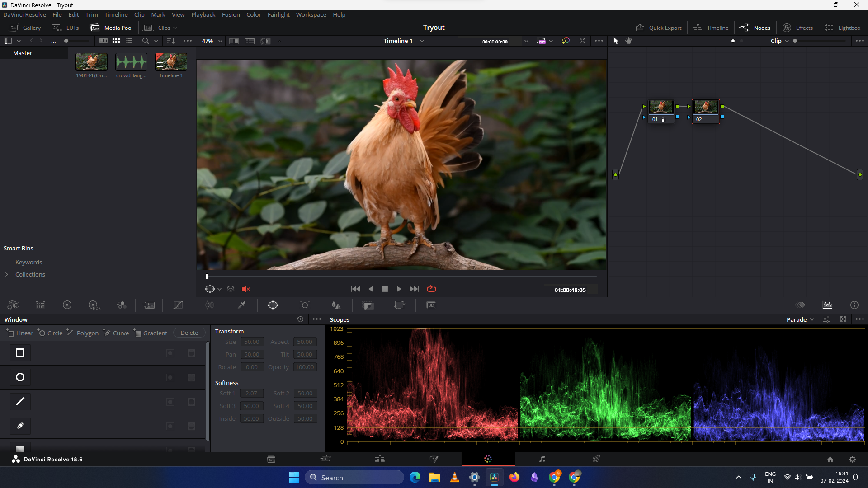Image resolution: width=868 pixels, height=488 pixels.
Task: Open the timecode display dropdown
Action: 526,41
